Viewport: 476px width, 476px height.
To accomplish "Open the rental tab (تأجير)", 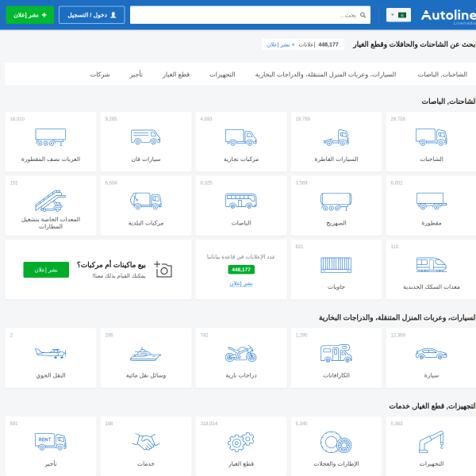I will pos(136,75).
